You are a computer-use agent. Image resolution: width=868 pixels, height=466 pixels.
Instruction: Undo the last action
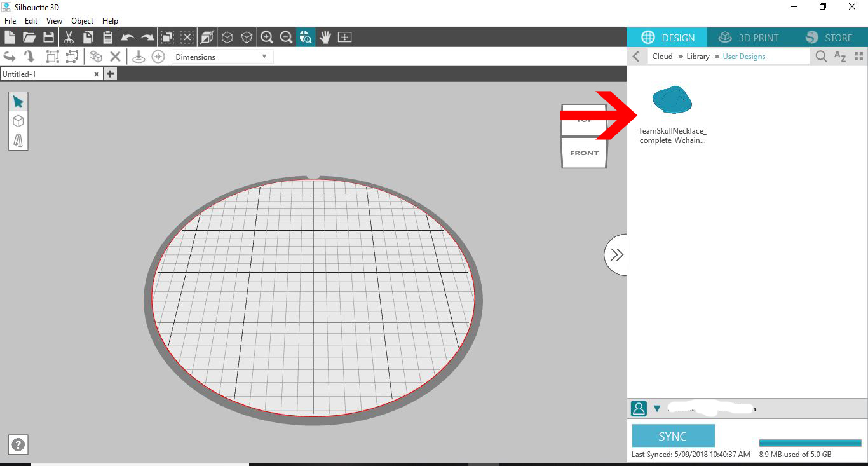[128, 38]
